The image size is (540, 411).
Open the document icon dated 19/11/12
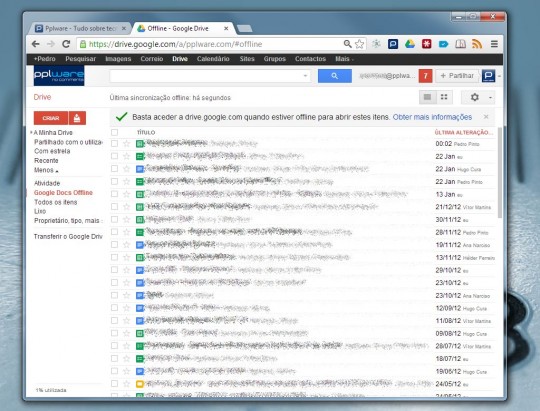coord(139,245)
